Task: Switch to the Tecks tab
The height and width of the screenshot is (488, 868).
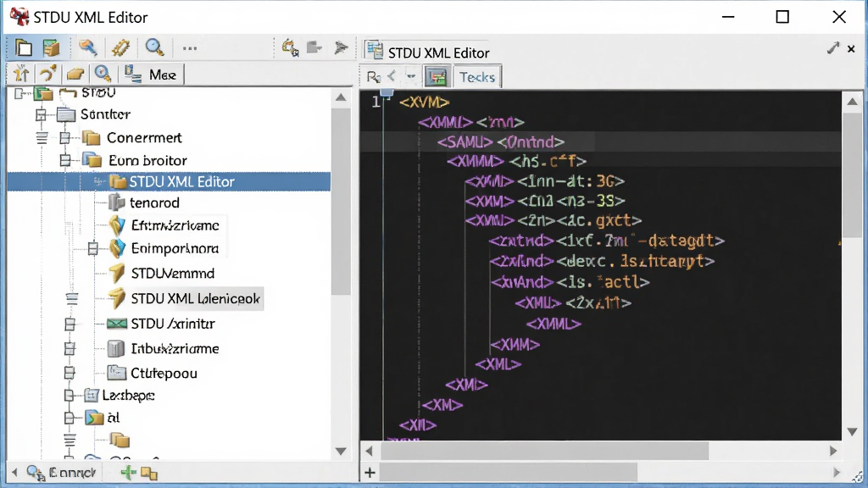Action: pos(477,77)
